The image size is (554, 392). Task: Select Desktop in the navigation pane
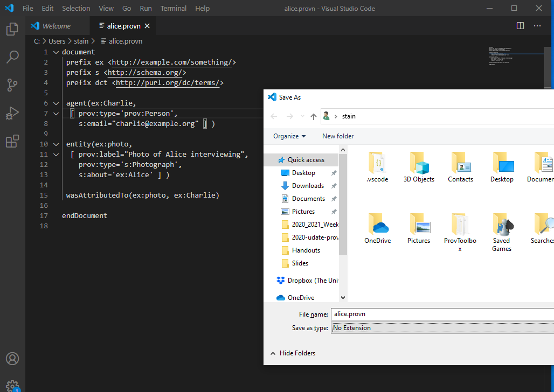tap(303, 173)
